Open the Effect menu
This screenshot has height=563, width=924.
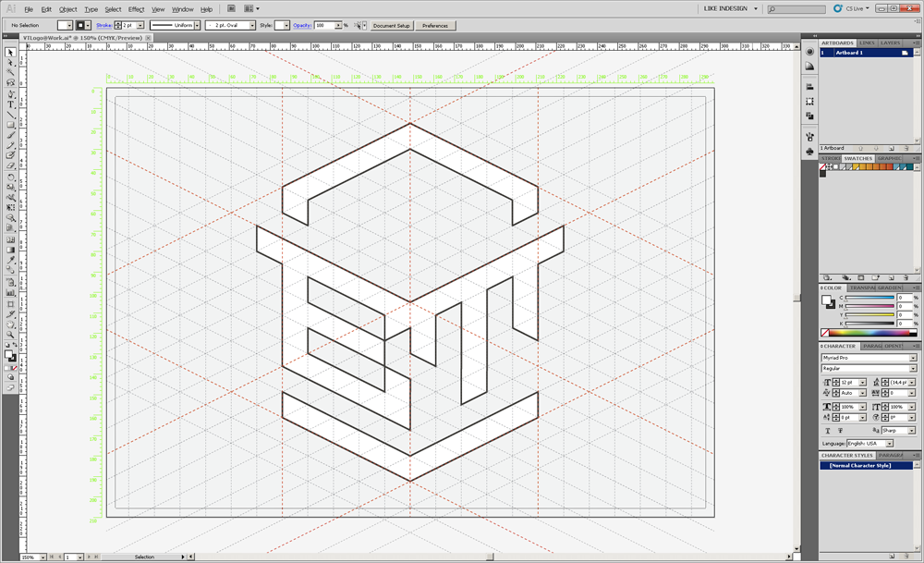coord(136,9)
